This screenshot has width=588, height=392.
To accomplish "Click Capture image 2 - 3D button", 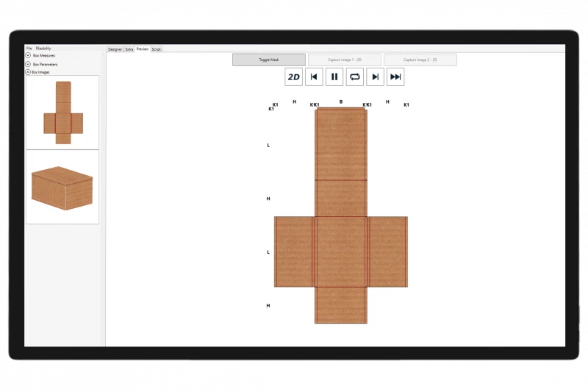I will coord(420,60).
